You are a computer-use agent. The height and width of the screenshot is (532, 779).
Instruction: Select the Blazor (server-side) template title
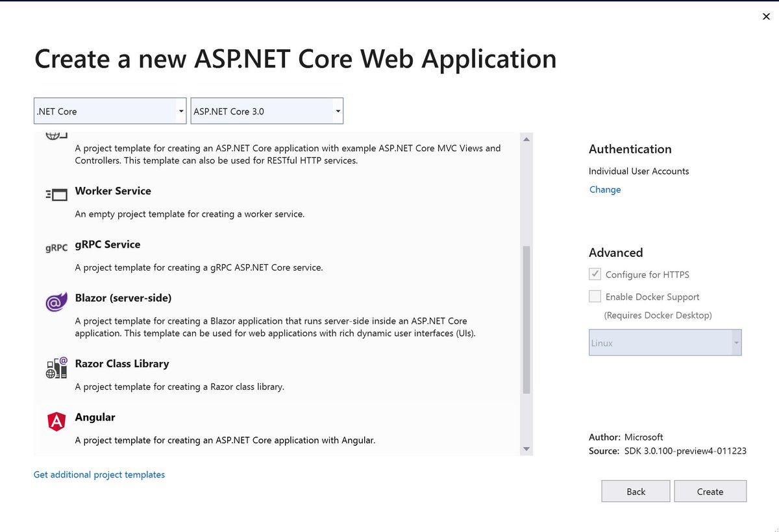coord(123,298)
